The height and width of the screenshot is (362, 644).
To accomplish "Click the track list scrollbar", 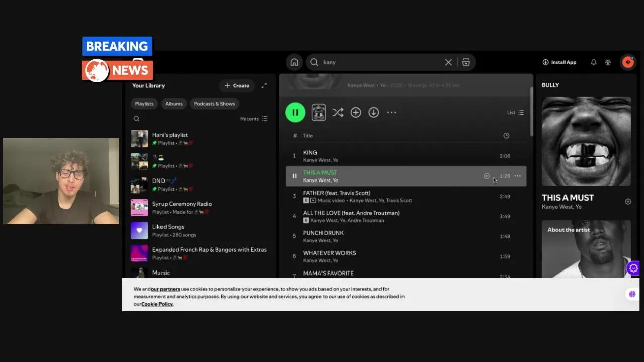I will [x=531, y=112].
